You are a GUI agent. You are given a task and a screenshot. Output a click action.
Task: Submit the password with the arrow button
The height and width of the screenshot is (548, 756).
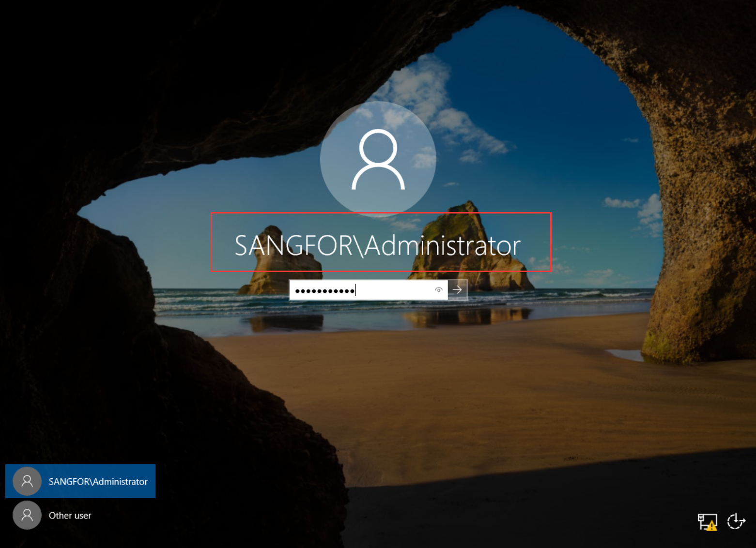click(457, 290)
